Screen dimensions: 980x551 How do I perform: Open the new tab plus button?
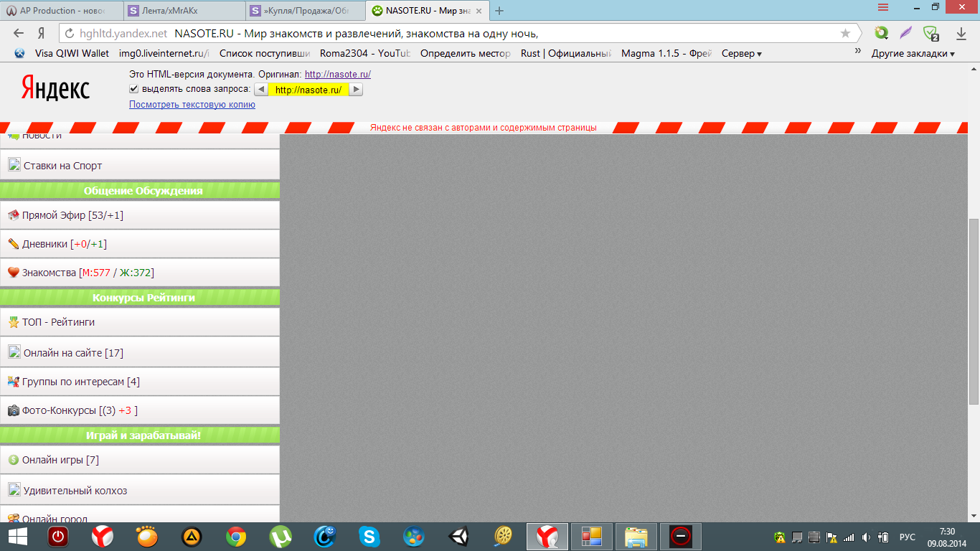499,10
